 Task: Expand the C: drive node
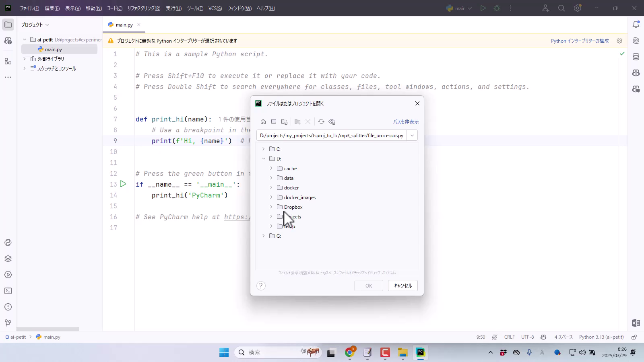click(264, 149)
